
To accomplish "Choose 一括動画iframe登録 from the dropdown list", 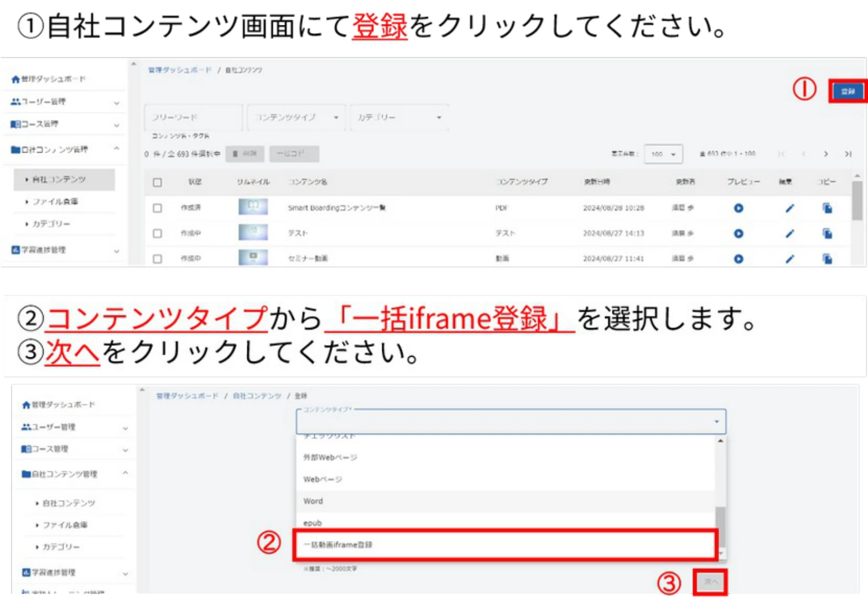I will 506,545.
